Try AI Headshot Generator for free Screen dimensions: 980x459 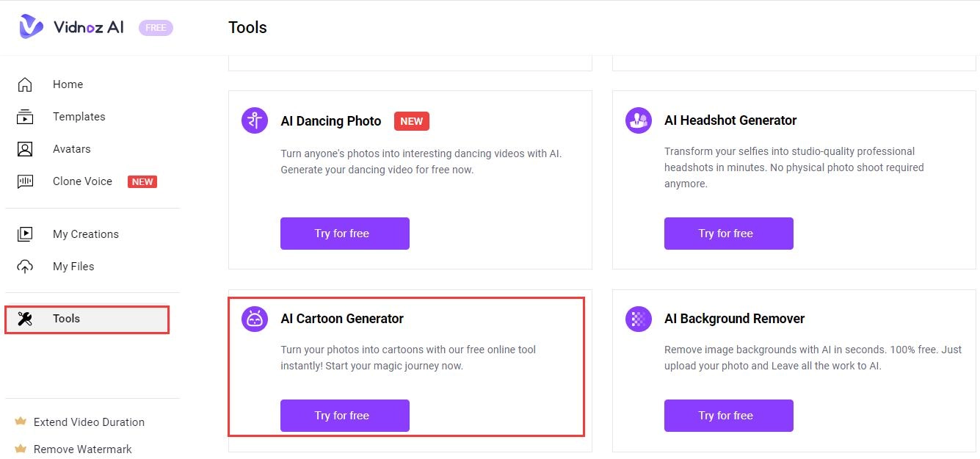coord(728,234)
